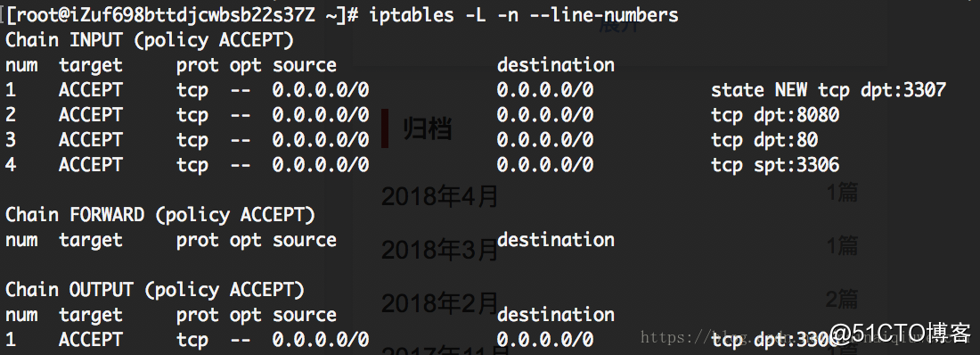Click "tcp" protocol cell of INPUT rule 2
The width and height of the screenshot is (980, 355).
click(192, 116)
